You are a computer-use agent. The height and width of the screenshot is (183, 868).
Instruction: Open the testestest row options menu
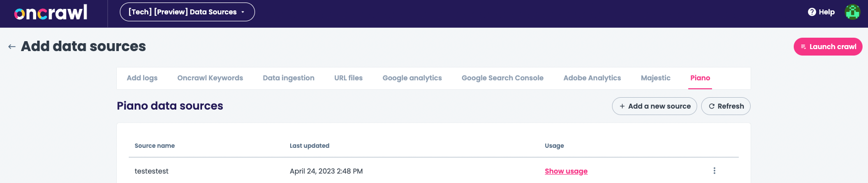[x=714, y=171]
